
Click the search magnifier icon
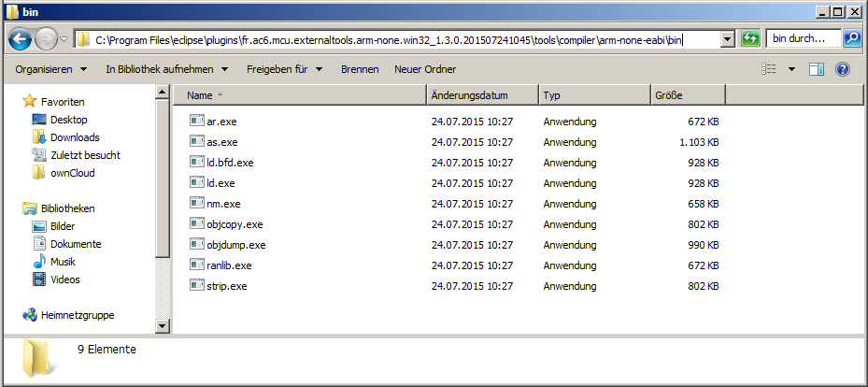[x=851, y=38]
